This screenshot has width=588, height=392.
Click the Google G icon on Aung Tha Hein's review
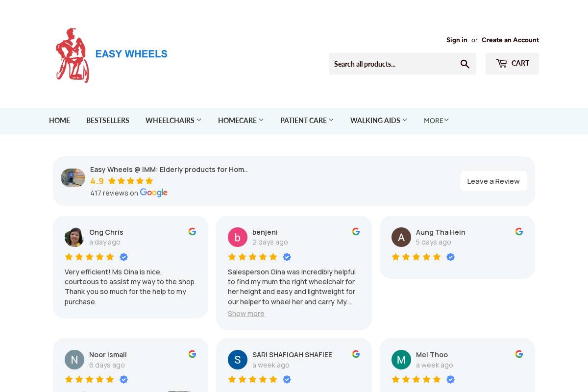[519, 231]
